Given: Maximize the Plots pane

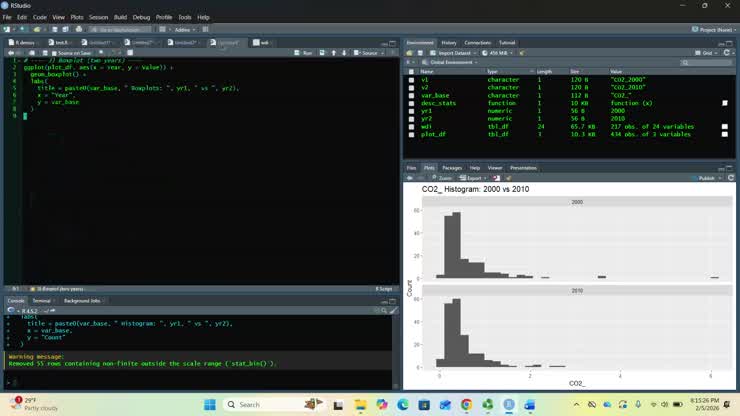Looking at the screenshot, I should pos(730,168).
